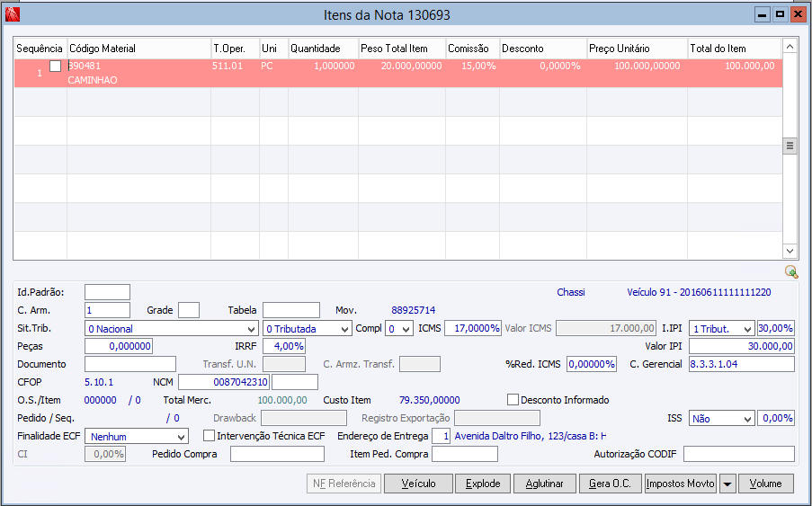Expand the ISS 'Não' dropdown
This screenshot has width=812, height=506.
[x=721, y=418]
